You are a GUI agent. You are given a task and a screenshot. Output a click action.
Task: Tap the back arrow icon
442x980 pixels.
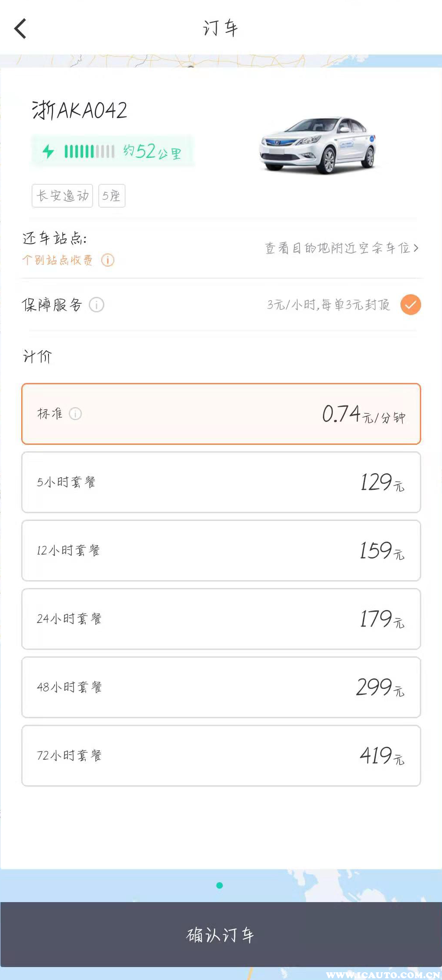20,29
